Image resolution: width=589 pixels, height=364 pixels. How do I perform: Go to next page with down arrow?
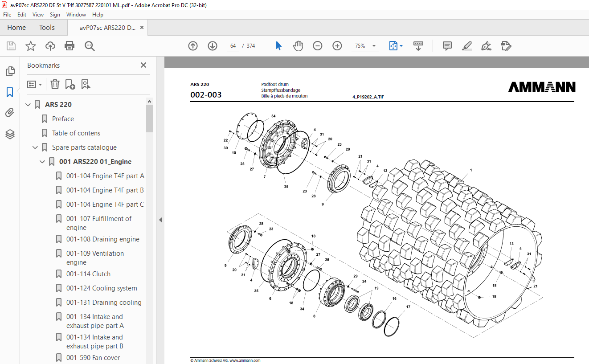pos(213,46)
